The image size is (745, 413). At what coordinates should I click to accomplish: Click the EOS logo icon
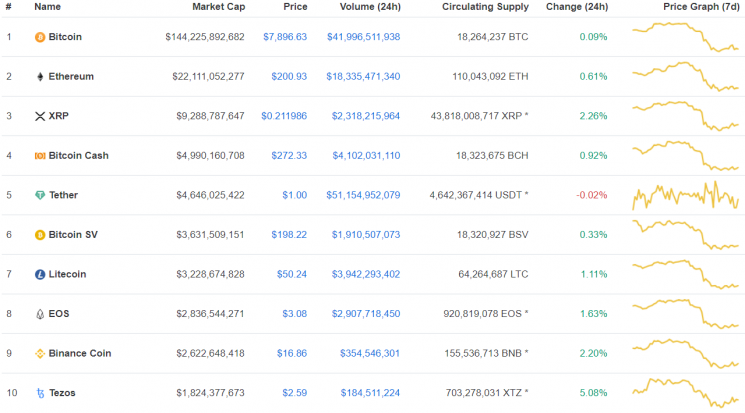click(40, 314)
